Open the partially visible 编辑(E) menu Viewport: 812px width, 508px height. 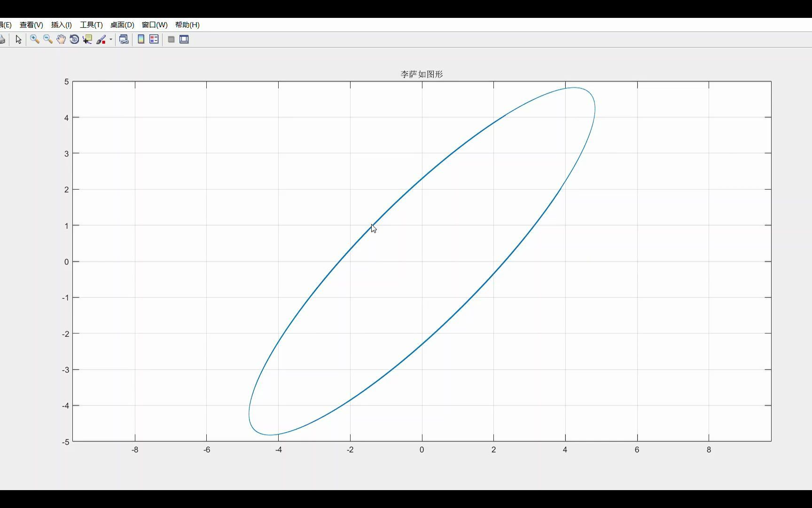(x=6, y=25)
